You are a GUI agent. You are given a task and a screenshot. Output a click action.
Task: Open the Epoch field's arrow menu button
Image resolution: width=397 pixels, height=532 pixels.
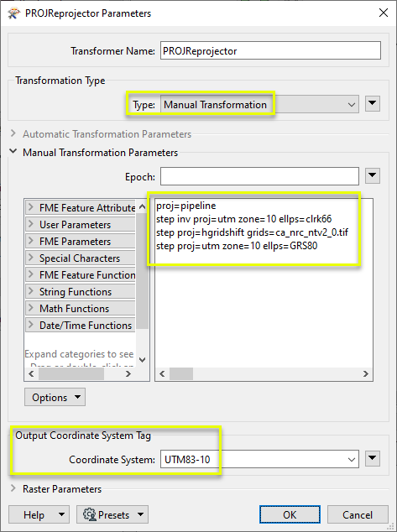click(372, 175)
